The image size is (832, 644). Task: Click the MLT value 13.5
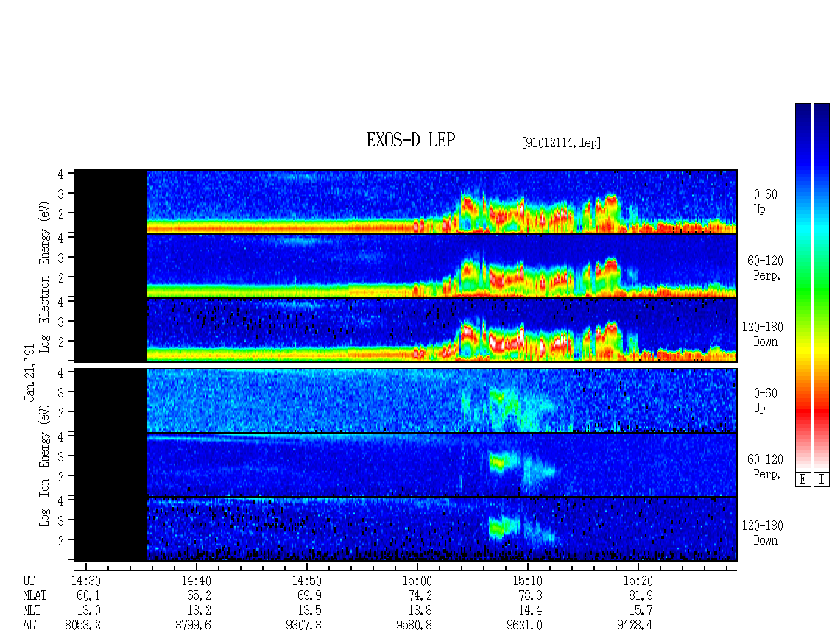309,611
